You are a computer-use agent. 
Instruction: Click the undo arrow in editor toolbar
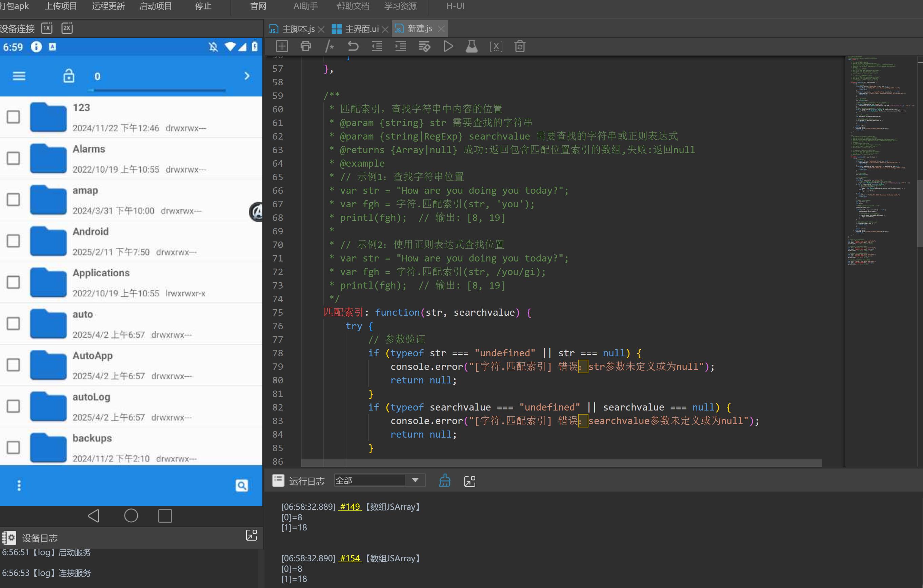coord(353,46)
